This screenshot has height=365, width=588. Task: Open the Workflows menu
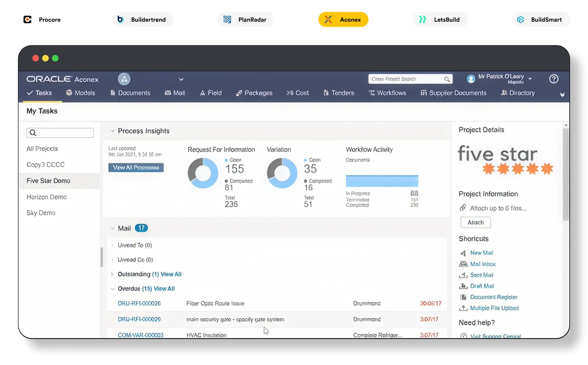click(x=387, y=93)
